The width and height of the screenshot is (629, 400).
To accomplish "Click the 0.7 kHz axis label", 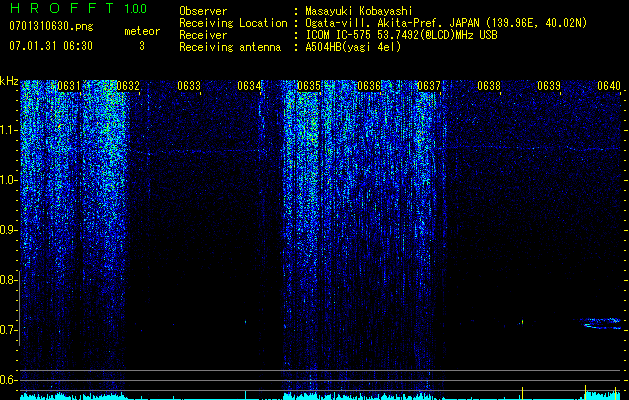I will pos(8,330).
